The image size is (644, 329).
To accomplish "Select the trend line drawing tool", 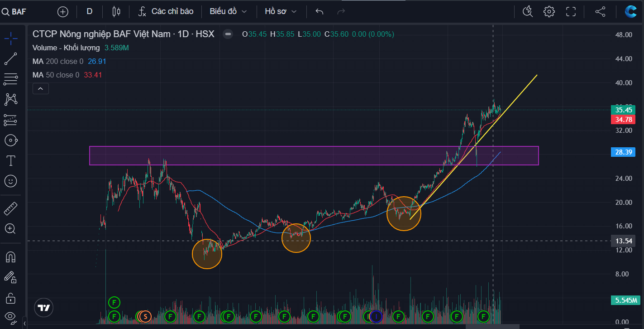I will click(x=11, y=59).
